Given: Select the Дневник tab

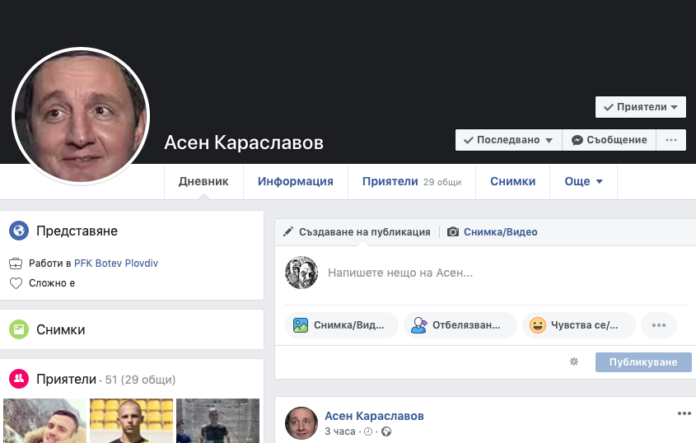Looking at the screenshot, I should tap(204, 182).
